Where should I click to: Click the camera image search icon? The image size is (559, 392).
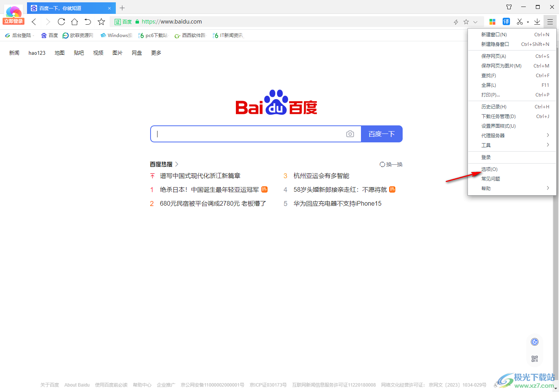[350, 134]
